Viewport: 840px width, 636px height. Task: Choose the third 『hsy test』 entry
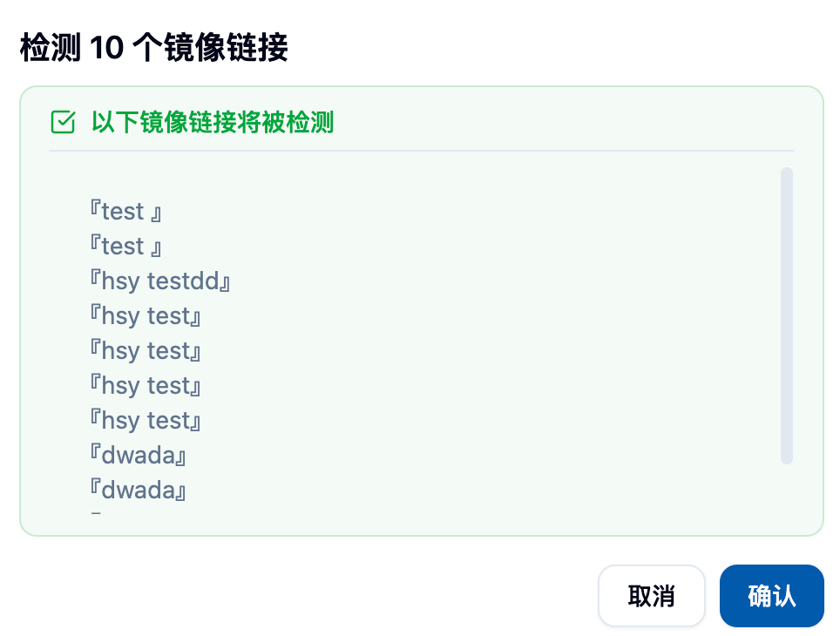(146, 386)
